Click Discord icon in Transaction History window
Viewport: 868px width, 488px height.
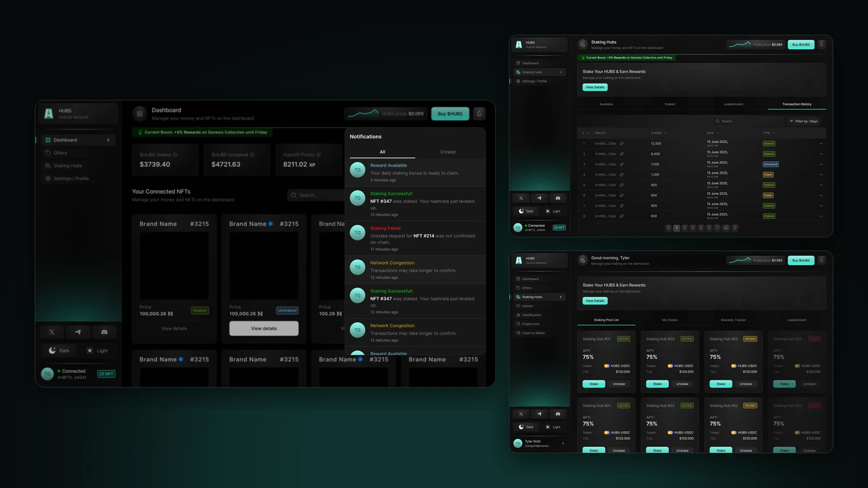tap(558, 198)
